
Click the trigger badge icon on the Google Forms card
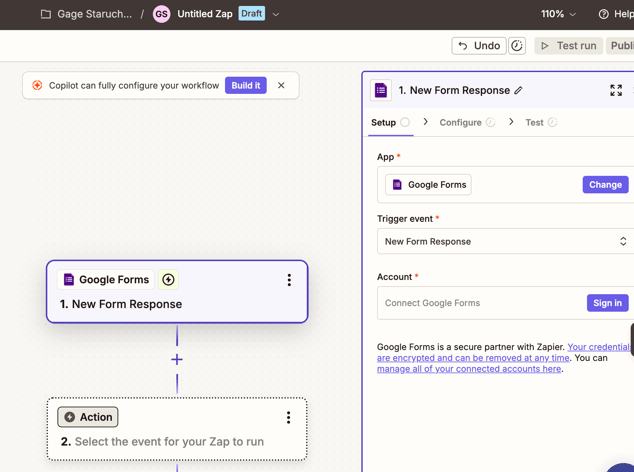(x=168, y=280)
